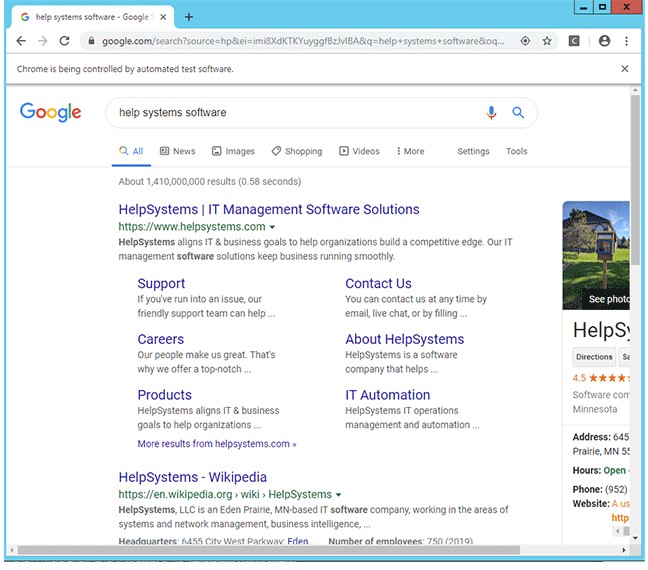
Task: Open search Tools
Action: pos(517,151)
